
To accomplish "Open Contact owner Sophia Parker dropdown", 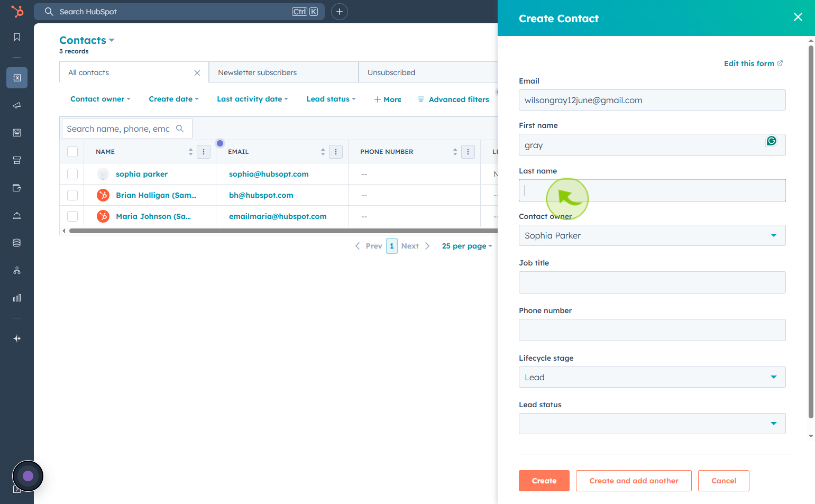I will (652, 235).
